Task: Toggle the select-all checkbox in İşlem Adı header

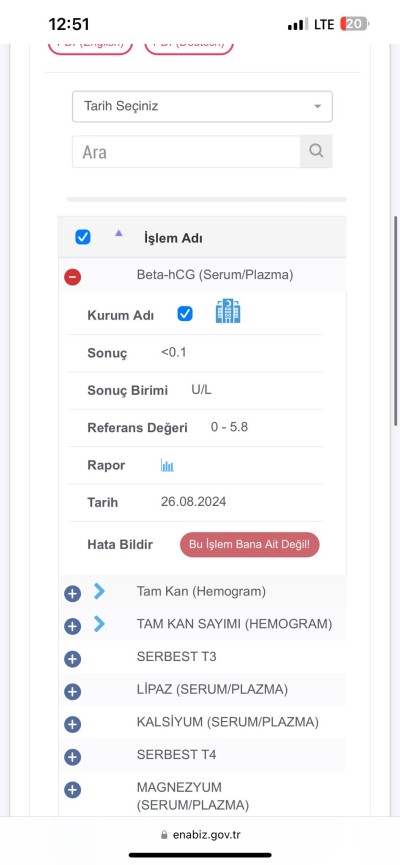Action: (x=83, y=237)
